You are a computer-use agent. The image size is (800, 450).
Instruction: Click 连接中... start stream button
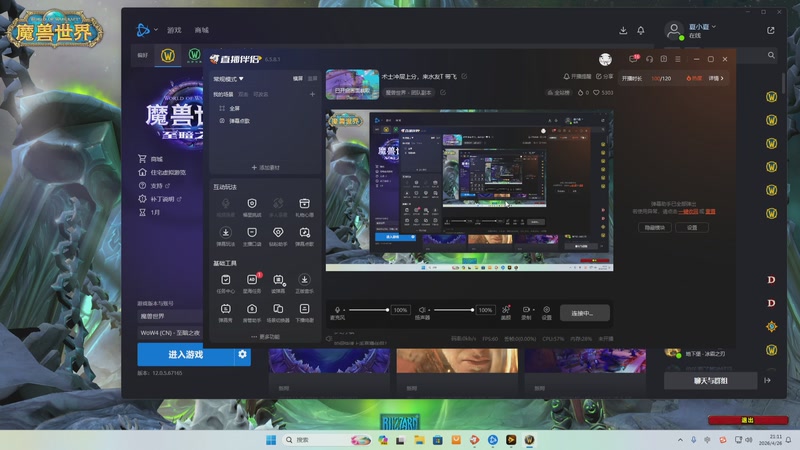click(x=585, y=313)
